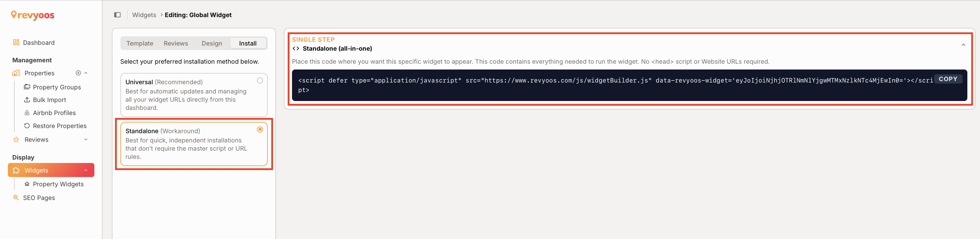The image size is (980, 239).
Task: Click the Property Widgets home icon
Action: click(x=27, y=184)
